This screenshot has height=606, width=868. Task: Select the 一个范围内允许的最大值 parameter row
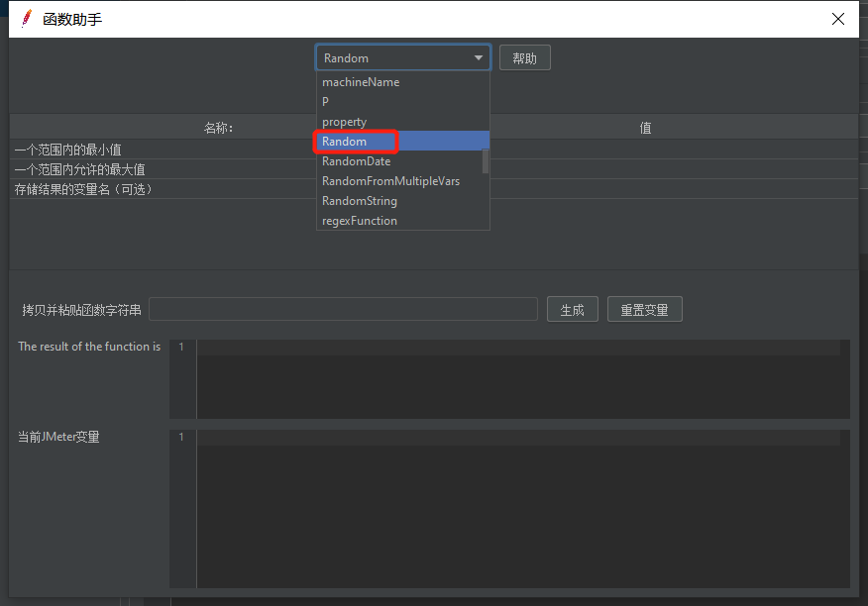(x=434, y=169)
